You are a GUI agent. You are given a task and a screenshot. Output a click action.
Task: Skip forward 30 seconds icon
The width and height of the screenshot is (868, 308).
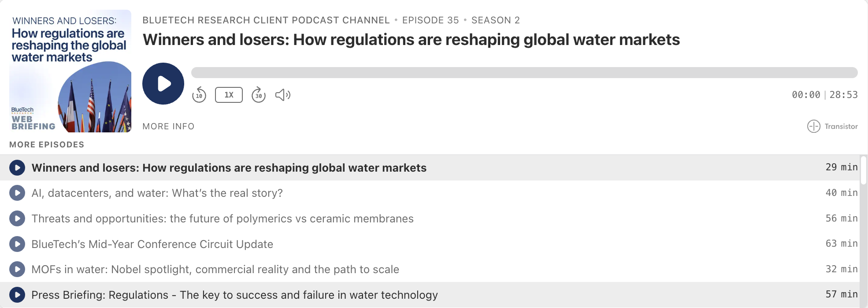[259, 94]
